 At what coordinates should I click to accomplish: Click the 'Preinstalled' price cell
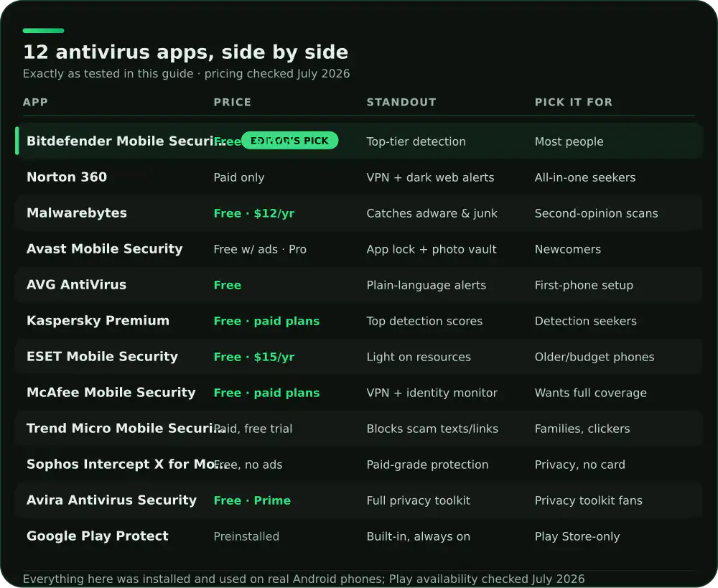[246, 536]
